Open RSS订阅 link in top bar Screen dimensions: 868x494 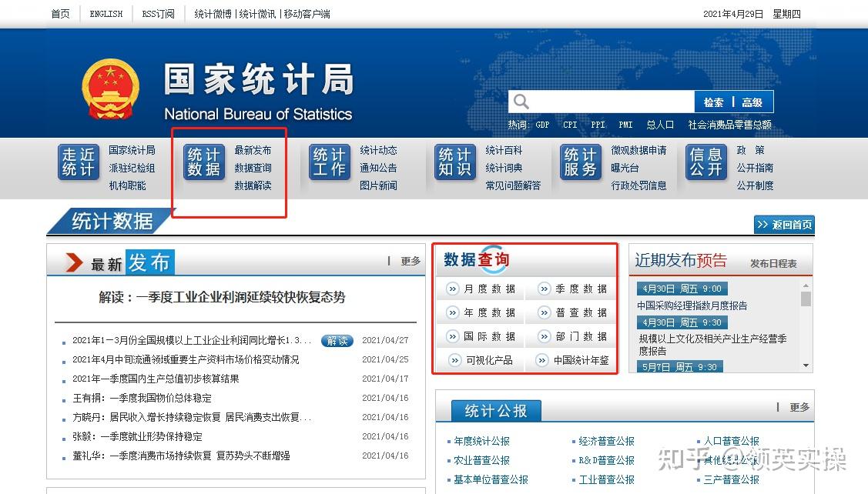(159, 14)
